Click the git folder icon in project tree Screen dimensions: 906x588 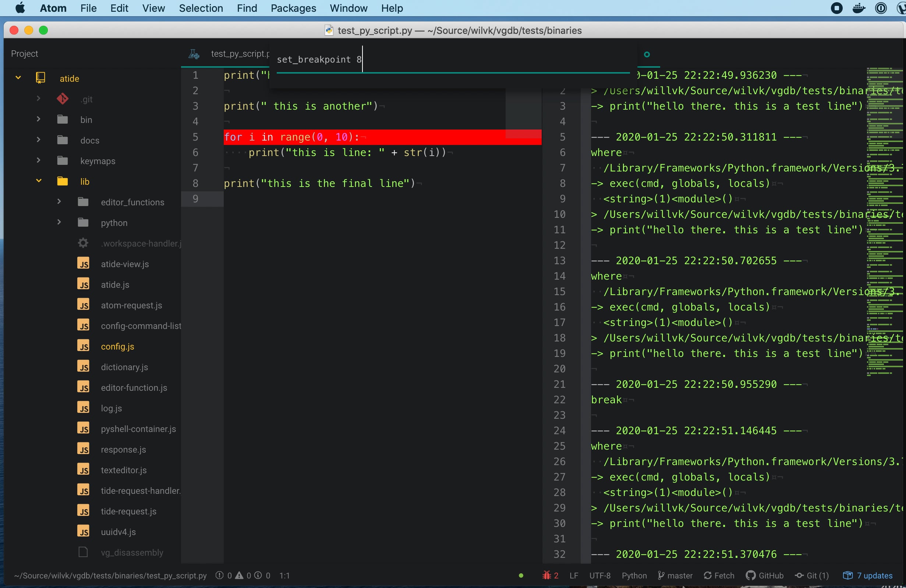(63, 99)
